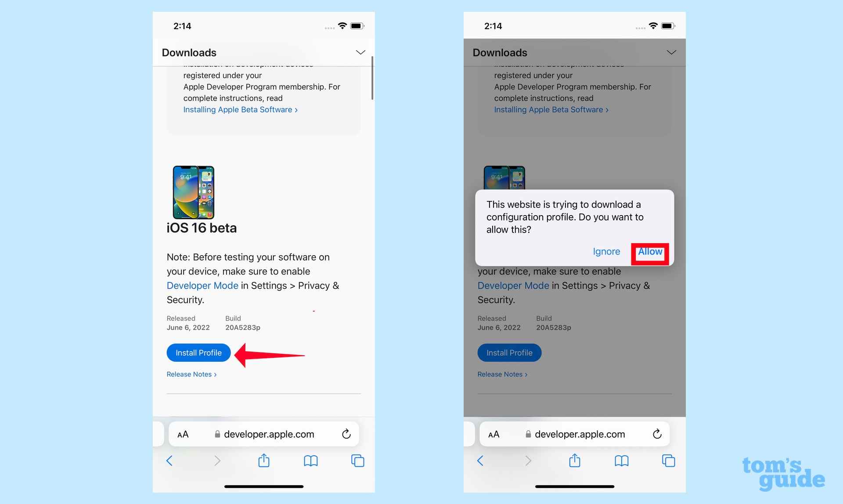The width and height of the screenshot is (843, 504).
Task: Tap the Install Profile button
Action: (198, 352)
